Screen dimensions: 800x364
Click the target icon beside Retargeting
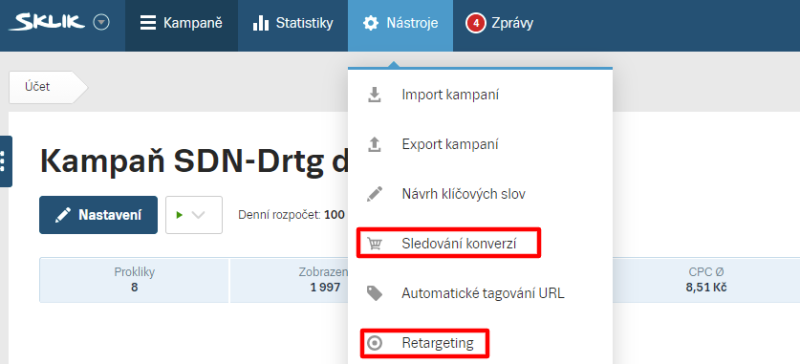(374, 343)
